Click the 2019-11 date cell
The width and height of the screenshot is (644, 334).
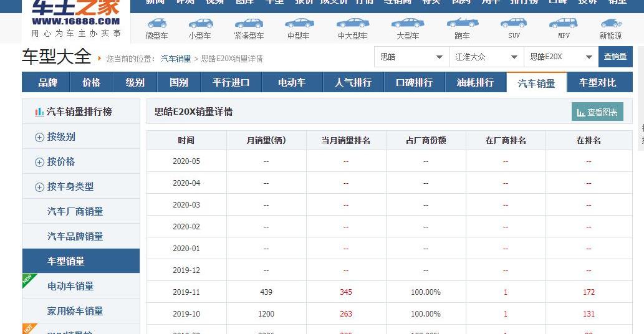186,292
